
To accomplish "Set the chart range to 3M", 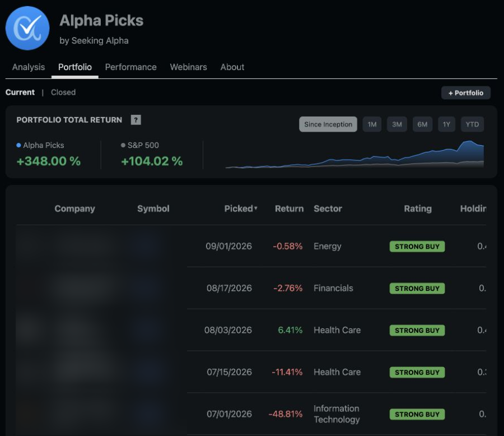I will [x=397, y=124].
